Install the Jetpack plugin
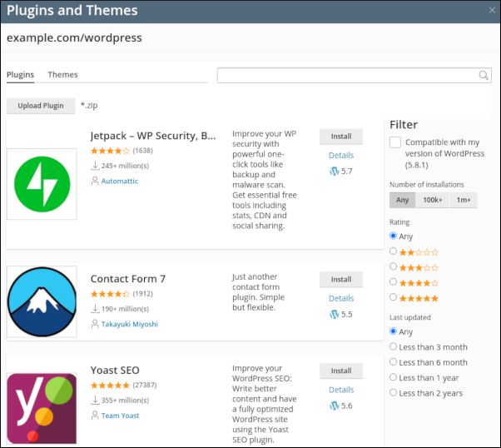The width and height of the screenshot is (501, 448). pyautogui.click(x=341, y=137)
